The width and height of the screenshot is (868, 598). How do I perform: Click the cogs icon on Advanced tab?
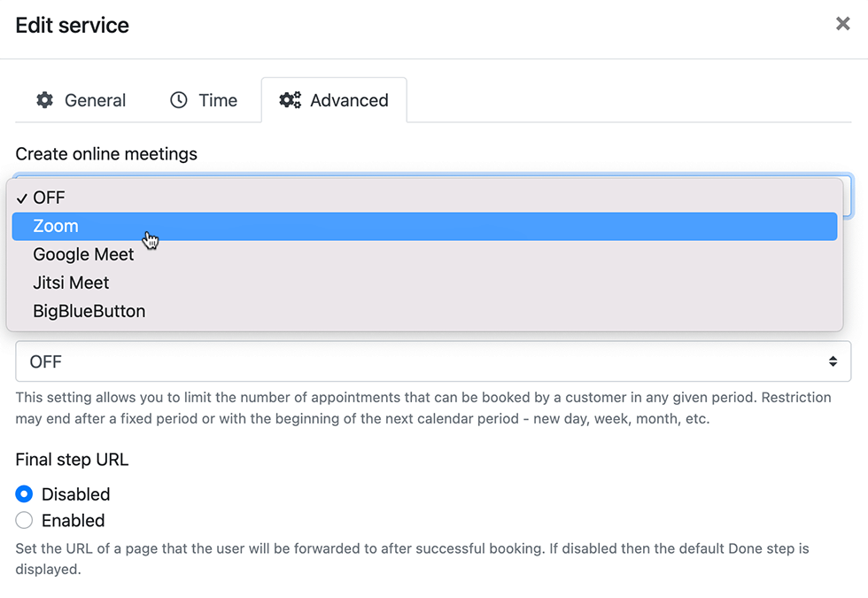[290, 100]
